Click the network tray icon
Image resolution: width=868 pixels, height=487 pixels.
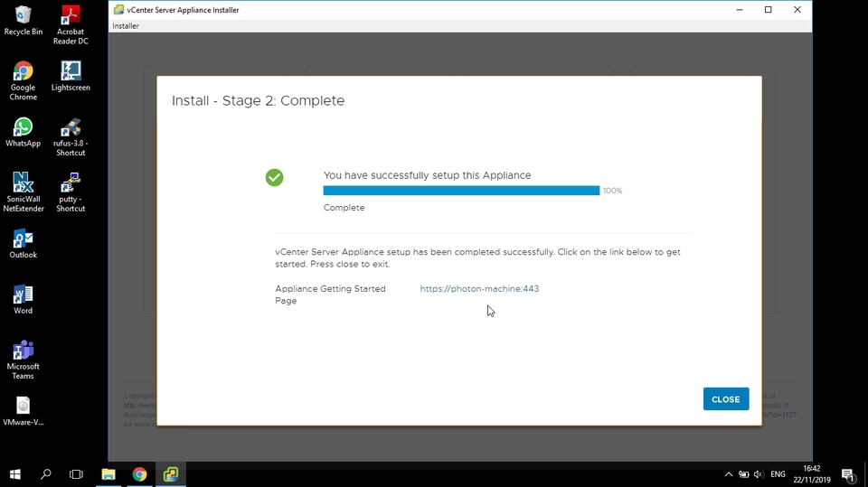pos(744,474)
